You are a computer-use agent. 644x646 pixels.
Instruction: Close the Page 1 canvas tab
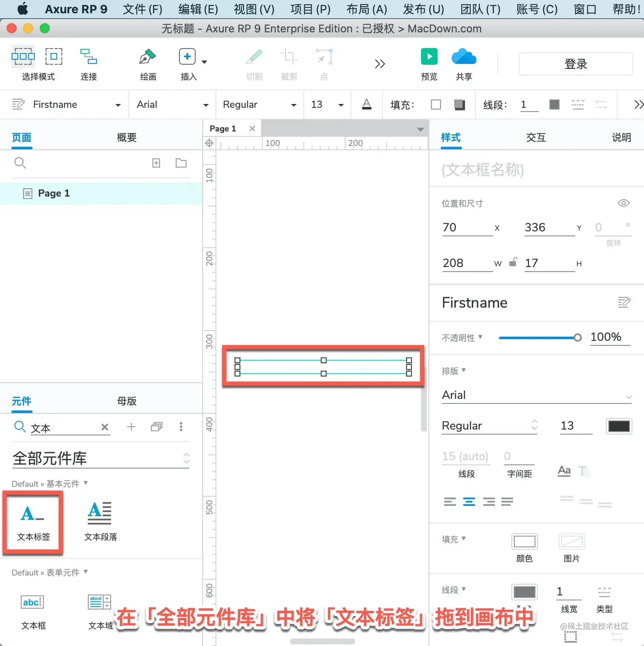coord(253,129)
